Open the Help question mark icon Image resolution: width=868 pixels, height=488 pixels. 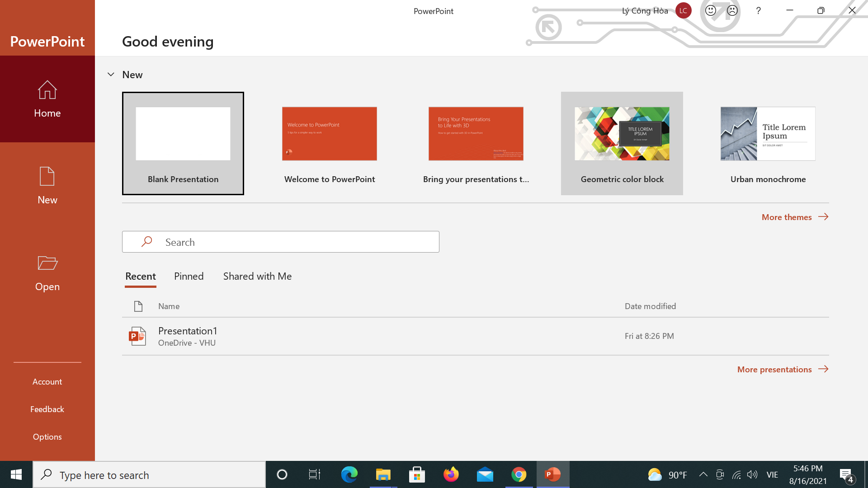pos(758,10)
